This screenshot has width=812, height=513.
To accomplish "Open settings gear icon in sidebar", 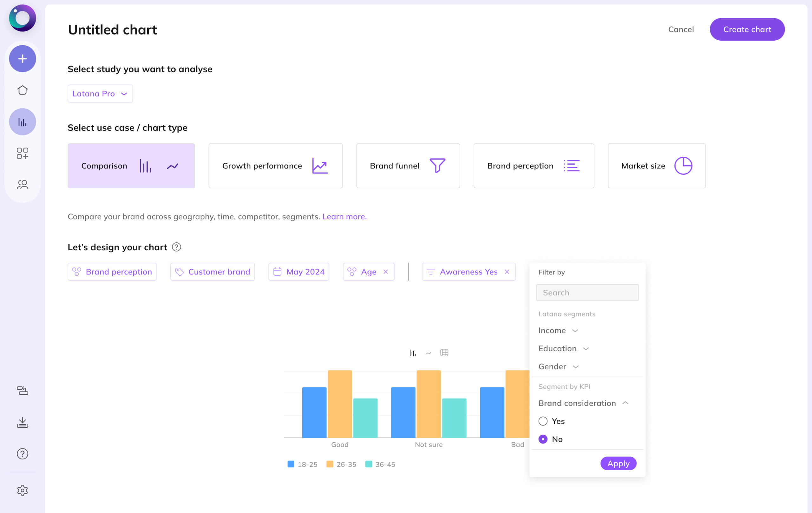I will click(22, 490).
